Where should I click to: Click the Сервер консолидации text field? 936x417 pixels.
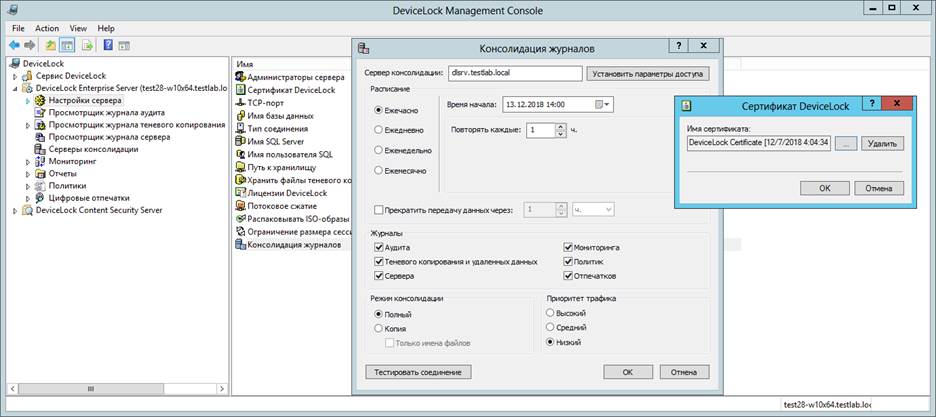coord(513,73)
